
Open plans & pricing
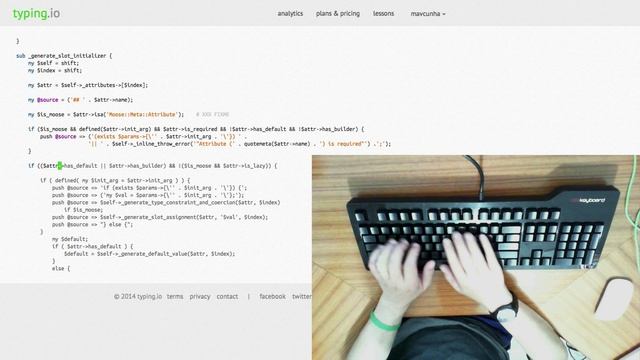tap(338, 13)
